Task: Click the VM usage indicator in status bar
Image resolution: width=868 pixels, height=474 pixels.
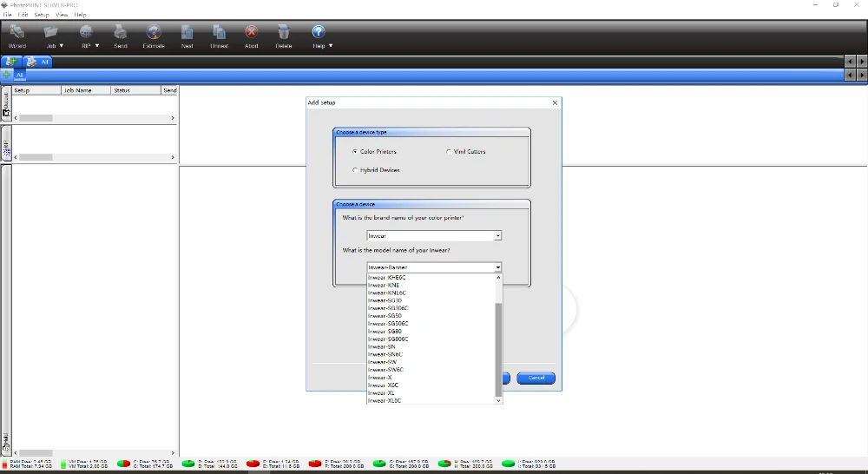Action: (63, 464)
